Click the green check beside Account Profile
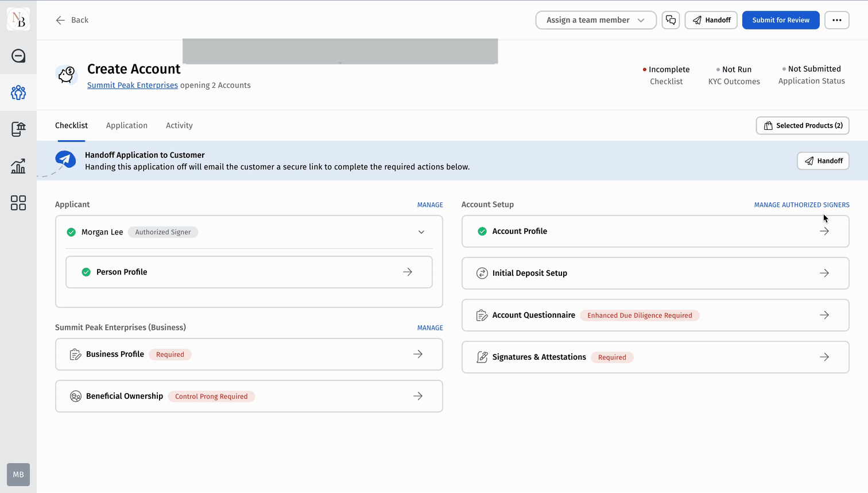The width and height of the screenshot is (868, 493). 482,232
